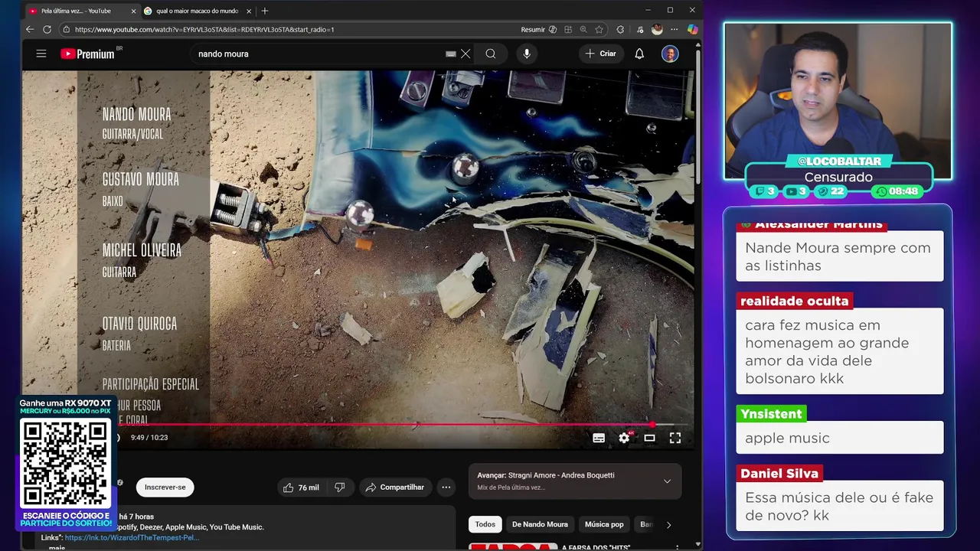Open a new browser tab

click(265, 11)
